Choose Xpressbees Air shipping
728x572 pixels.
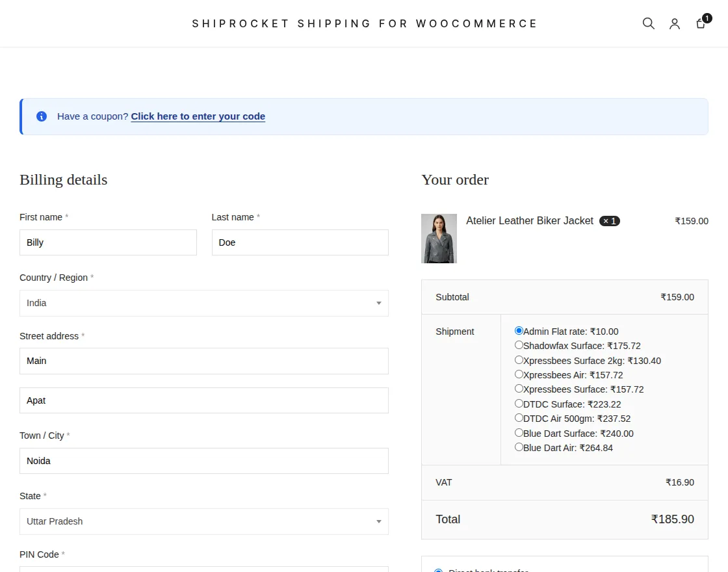(519, 374)
